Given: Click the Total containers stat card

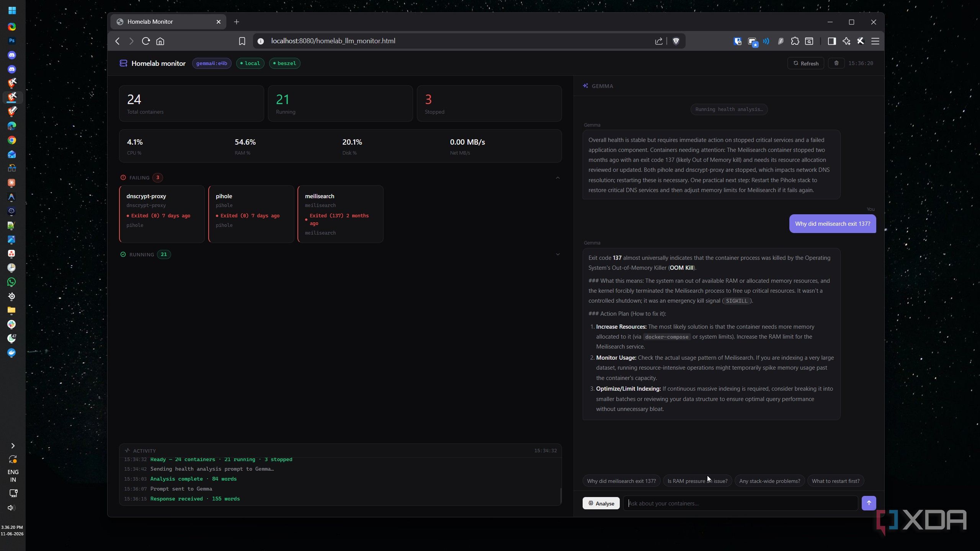Looking at the screenshot, I should [191, 103].
